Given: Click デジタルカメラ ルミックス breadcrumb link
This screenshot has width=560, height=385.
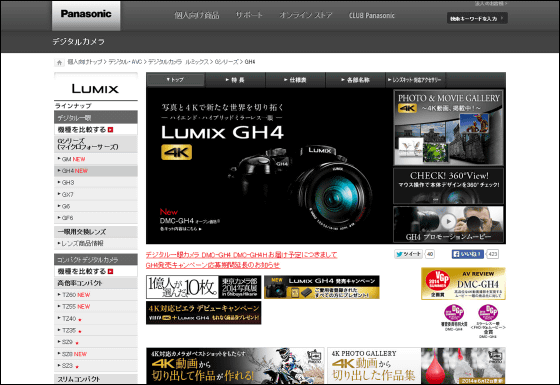Looking at the screenshot, I should [178, 62].
